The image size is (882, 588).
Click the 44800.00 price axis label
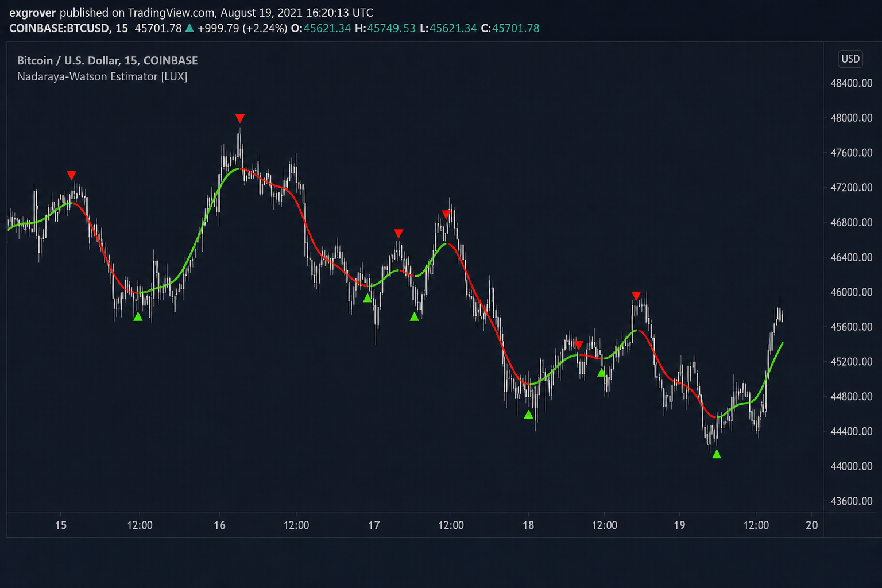[852, 396]
